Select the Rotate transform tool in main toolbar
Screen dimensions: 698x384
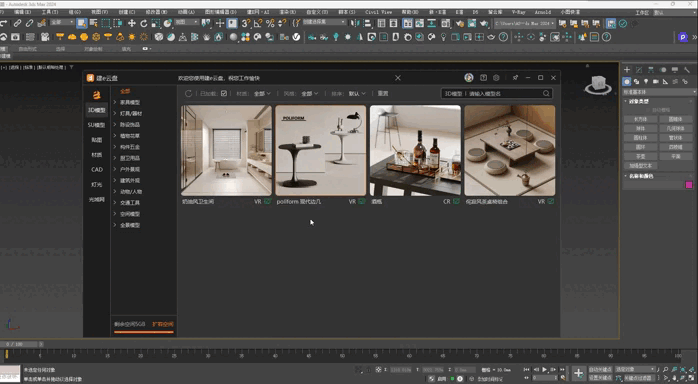[x=144, y=23]
